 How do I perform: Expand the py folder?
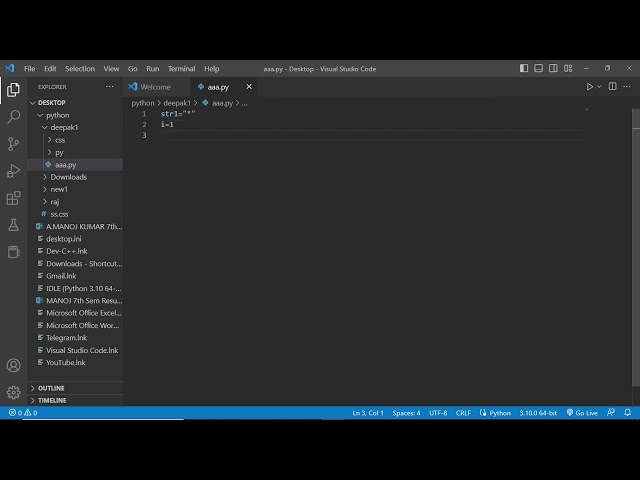pyautogui.click(x=49, y=152)
